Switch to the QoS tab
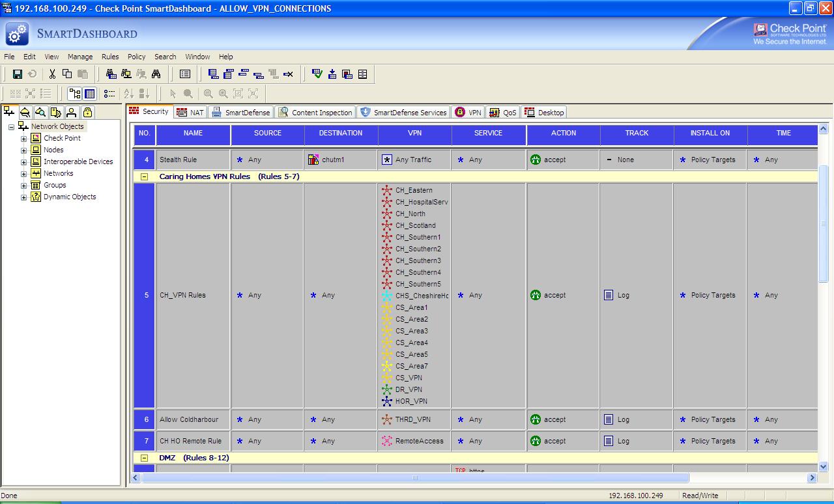This screenshot has height=504, width=834. 503,113
